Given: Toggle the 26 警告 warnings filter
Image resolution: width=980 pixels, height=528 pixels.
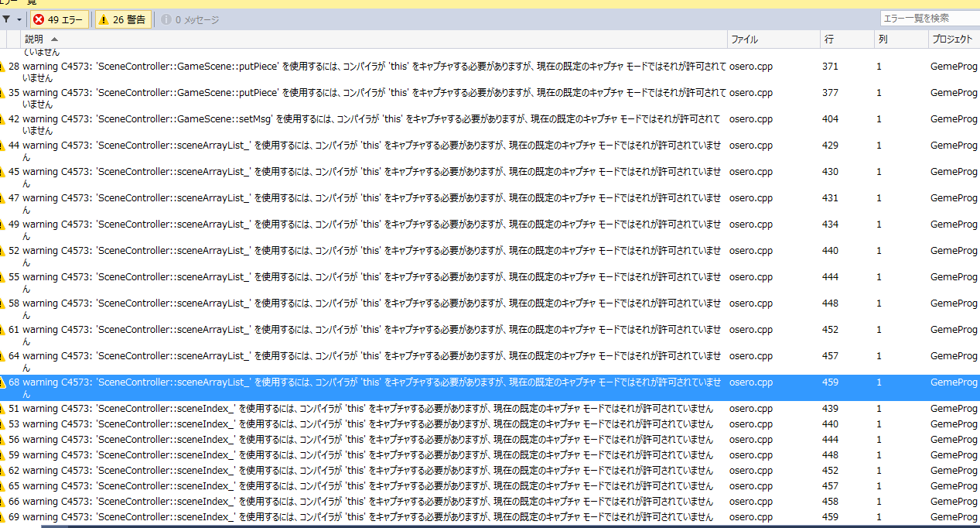Looking at the screenshot, I should coord(122,19).
